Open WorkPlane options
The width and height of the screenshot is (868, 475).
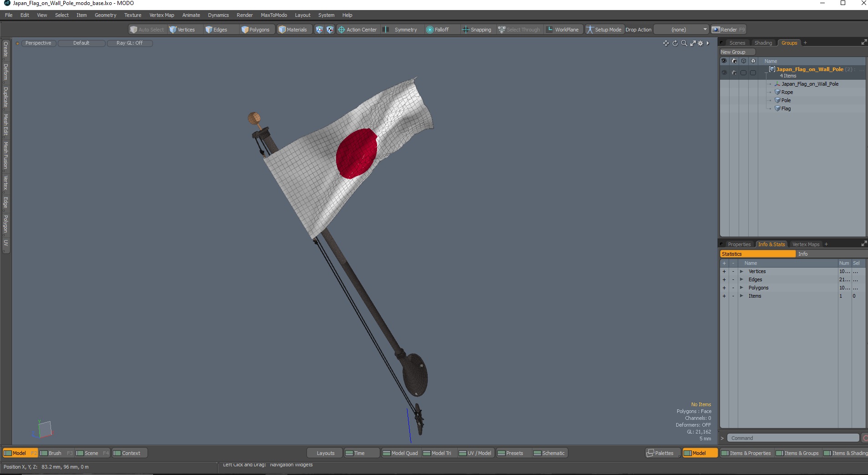pos(563,30)
